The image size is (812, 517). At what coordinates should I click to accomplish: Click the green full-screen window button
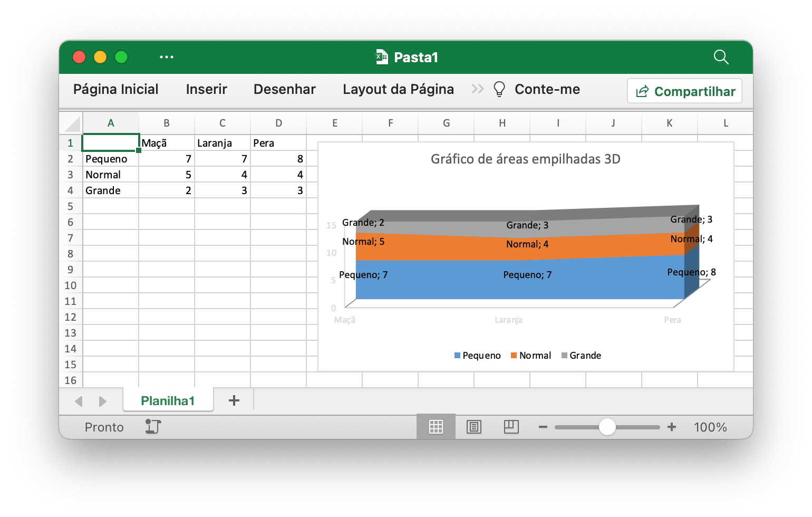(x=121, y=57)
